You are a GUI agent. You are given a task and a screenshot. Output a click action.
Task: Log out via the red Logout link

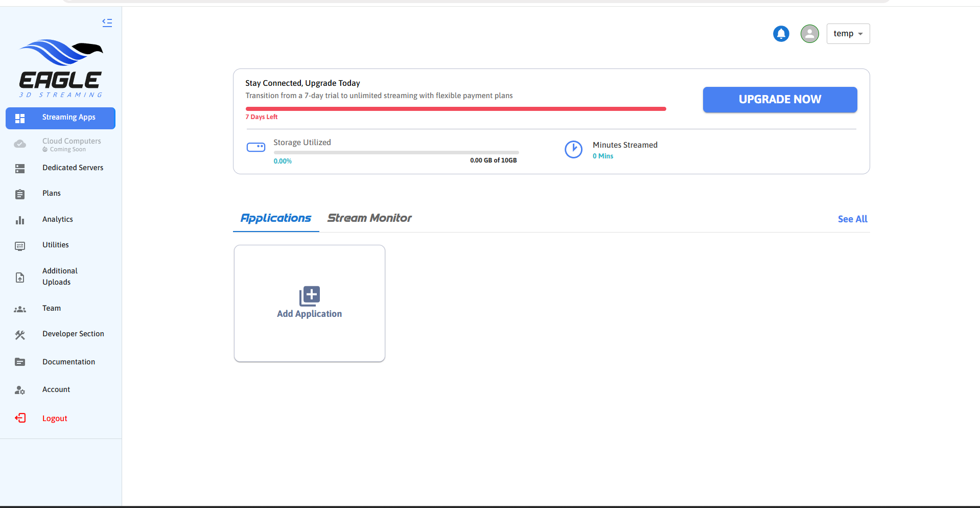55,419
